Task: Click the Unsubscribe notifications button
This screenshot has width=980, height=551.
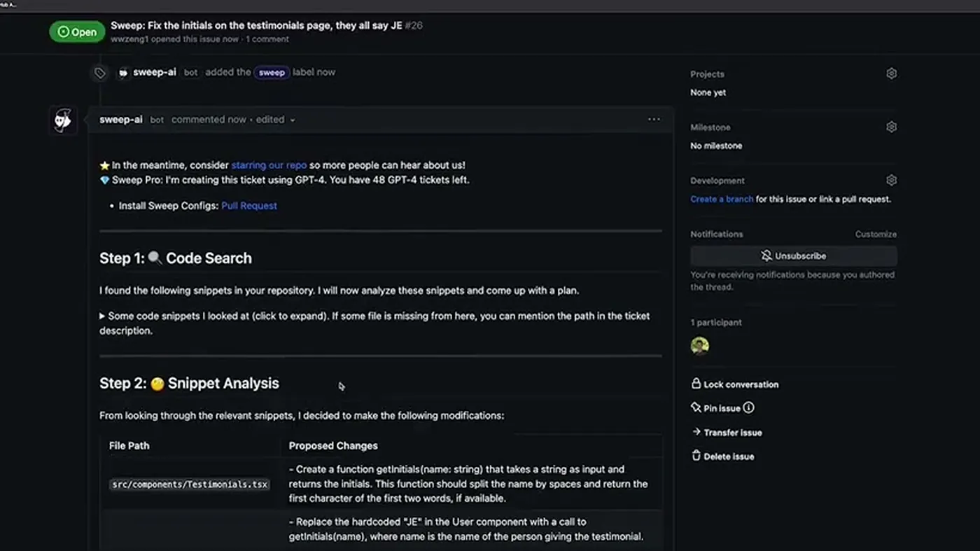Action: tap(793, 256)
